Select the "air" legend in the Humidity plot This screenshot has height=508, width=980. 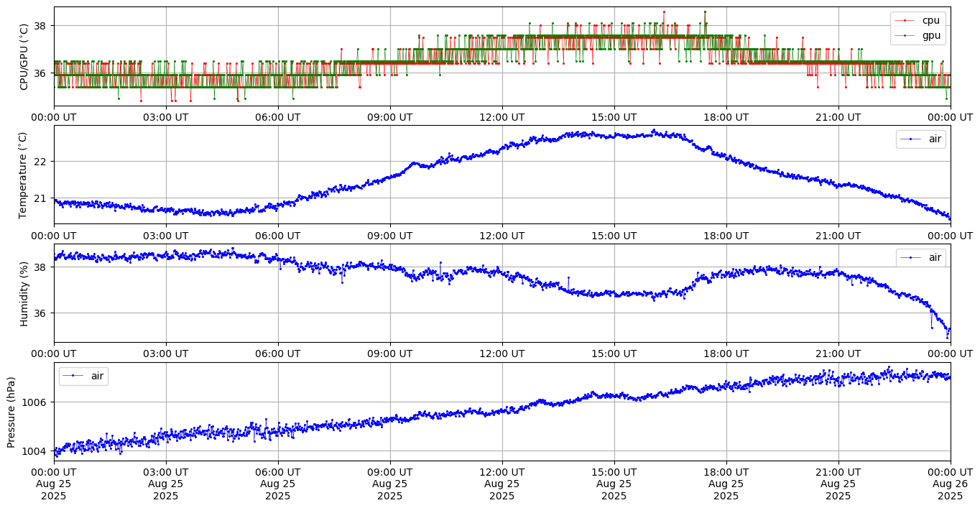tap(920, 257)
